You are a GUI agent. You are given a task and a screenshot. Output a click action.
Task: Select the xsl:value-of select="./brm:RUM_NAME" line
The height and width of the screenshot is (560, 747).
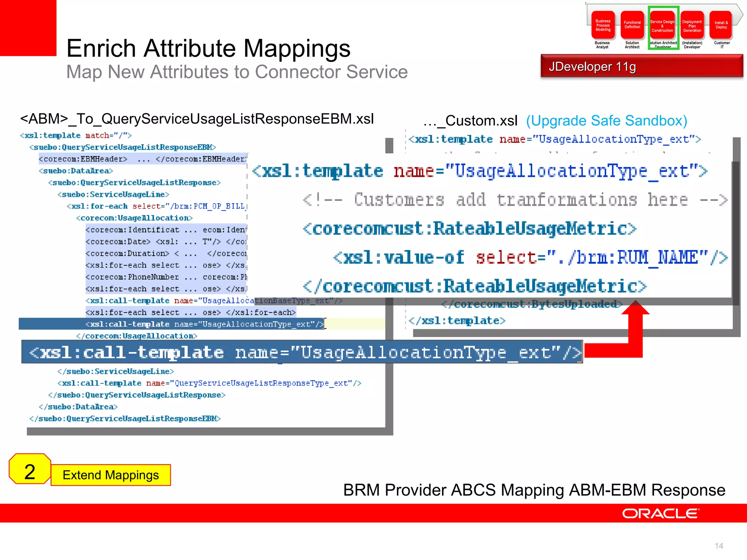531,257
